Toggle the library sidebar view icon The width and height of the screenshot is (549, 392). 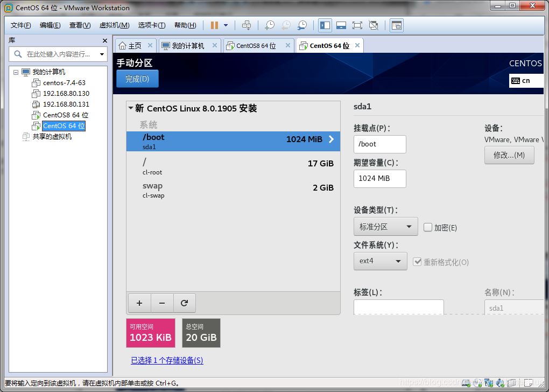tap(325, 25)
